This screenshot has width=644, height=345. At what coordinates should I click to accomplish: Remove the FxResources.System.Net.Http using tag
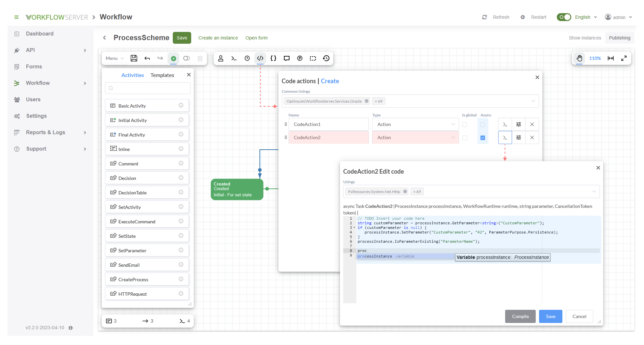(x=405, y=191)
